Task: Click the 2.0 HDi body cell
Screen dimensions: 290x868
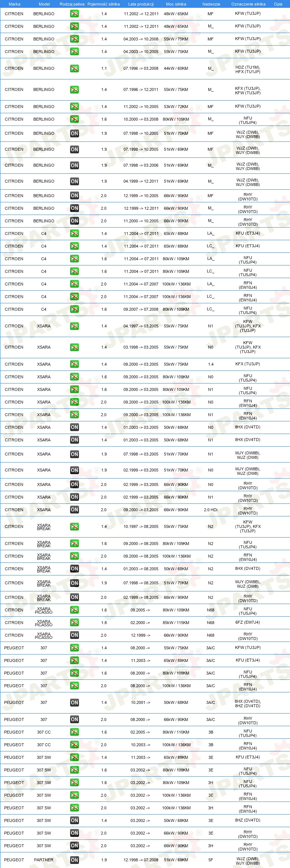Action: click(211, 510)
